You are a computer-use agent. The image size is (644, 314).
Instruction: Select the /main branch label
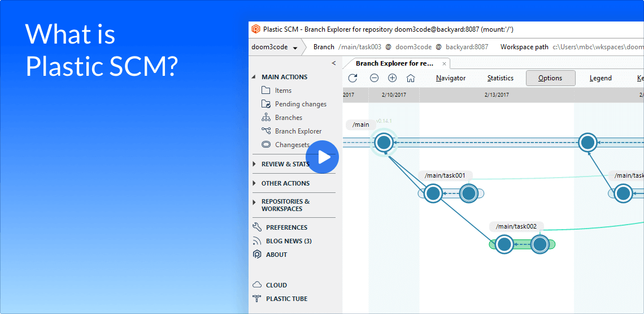[360, 124]
